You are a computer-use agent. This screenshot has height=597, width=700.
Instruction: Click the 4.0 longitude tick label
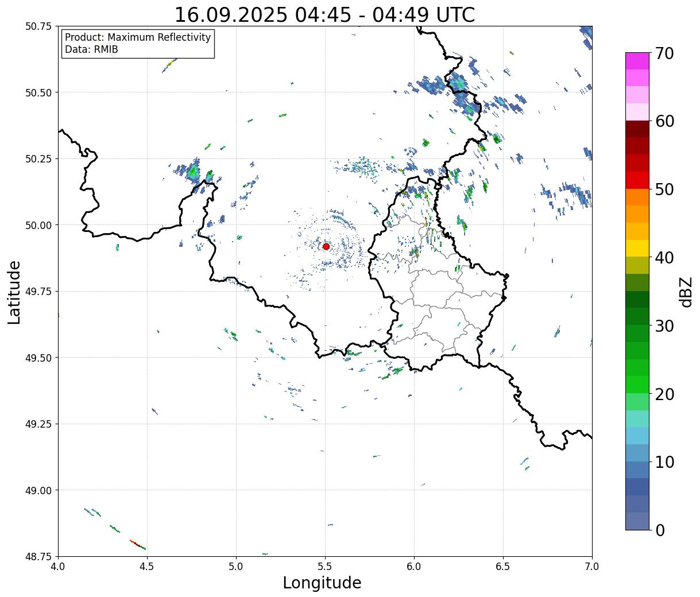(x=58, y=567)
